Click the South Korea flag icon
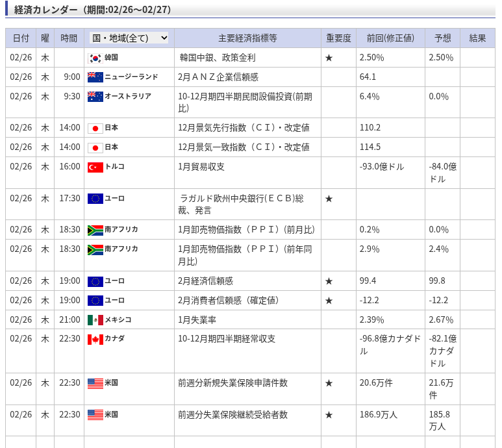 [95, 58]
